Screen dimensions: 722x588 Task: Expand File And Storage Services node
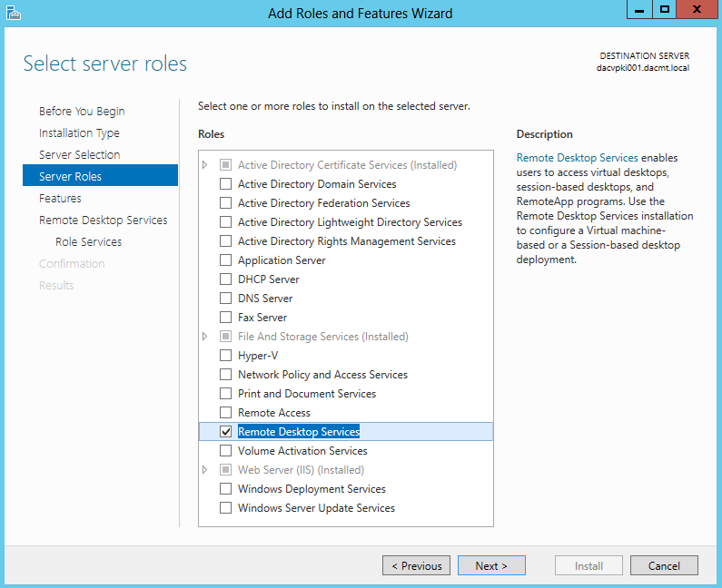205,337
